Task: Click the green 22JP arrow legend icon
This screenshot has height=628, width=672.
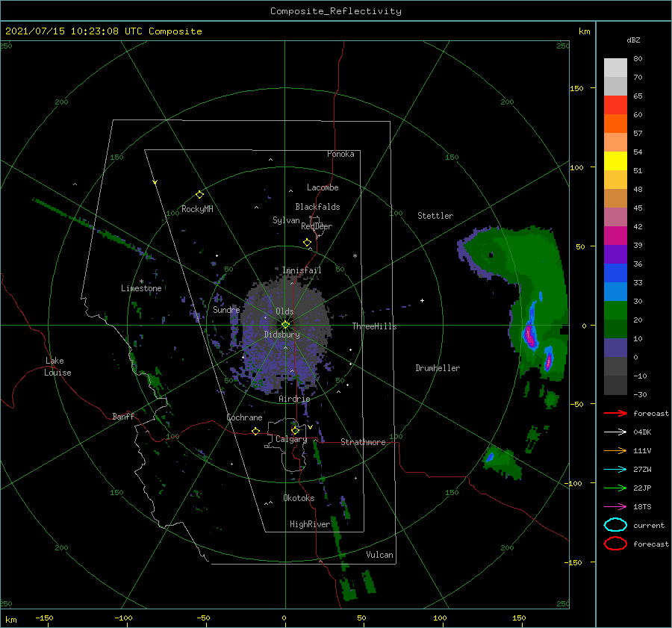Action: point(615,488)
